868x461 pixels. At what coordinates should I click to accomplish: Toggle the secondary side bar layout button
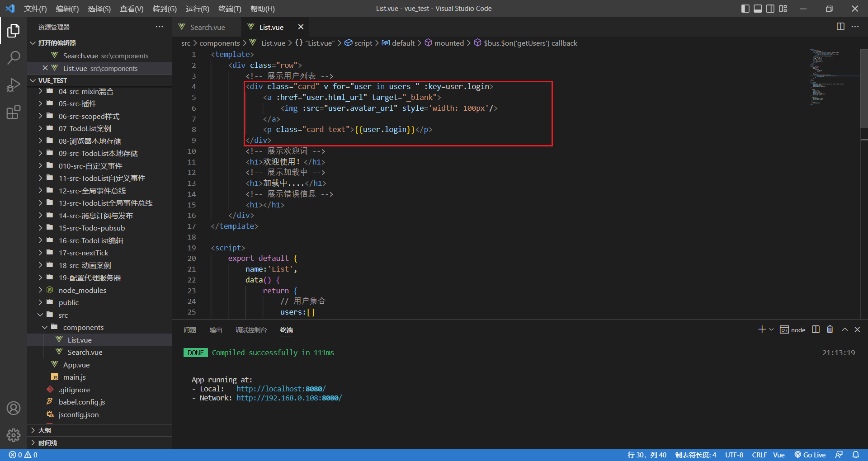point(770,9)
